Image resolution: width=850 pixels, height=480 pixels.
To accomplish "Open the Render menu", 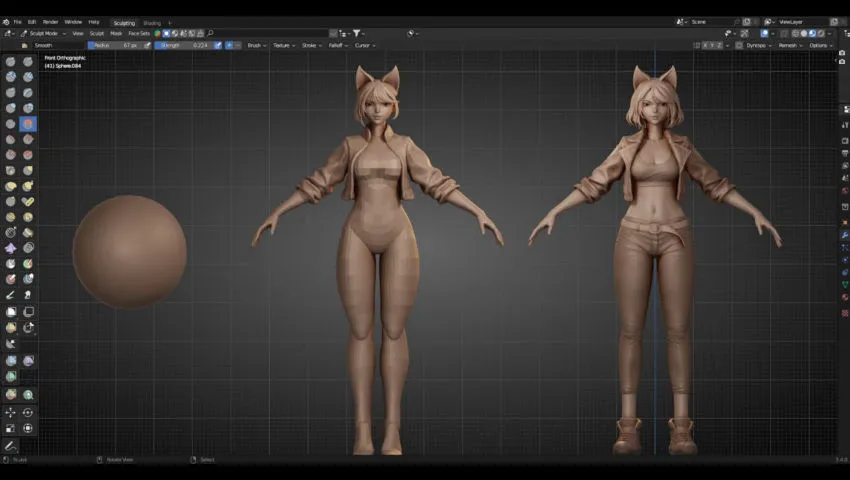I will coord(50,22).
